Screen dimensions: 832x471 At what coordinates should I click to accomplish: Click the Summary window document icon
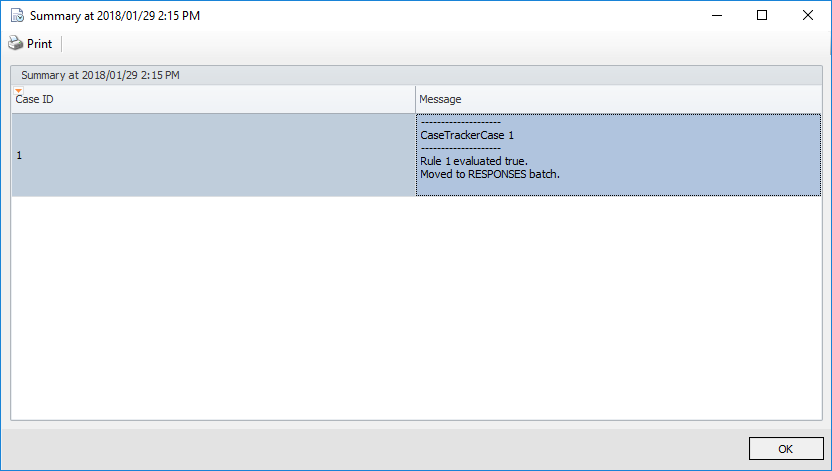click(x=16, y=16)
